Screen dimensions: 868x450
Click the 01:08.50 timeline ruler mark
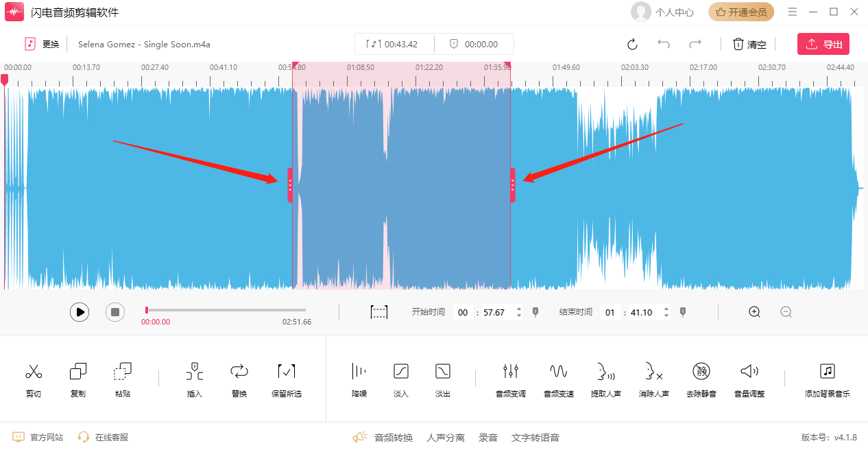(361, 67)
